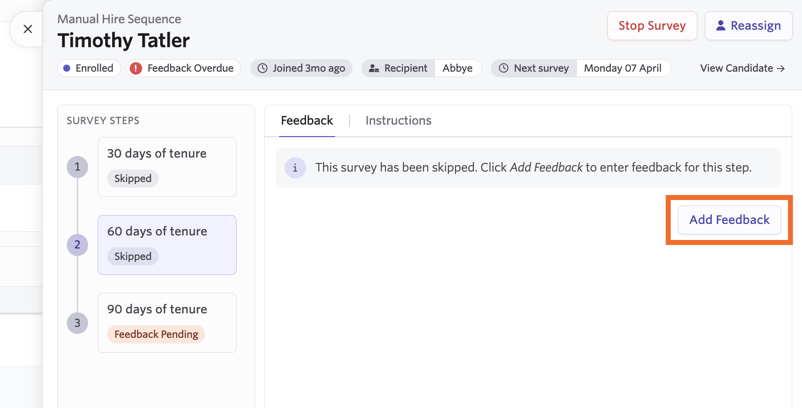Screen dimensions: 802x408
Task: Click the Reassign button
Action: tap(748, 26)
